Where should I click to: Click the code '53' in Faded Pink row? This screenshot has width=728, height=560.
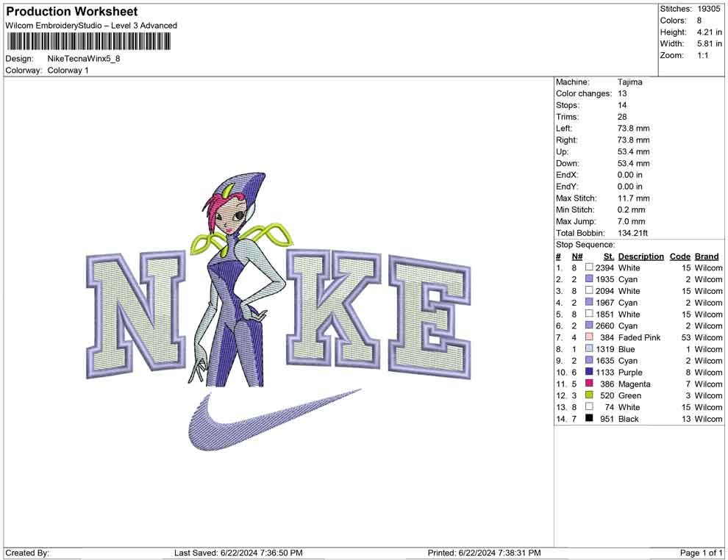click(x=686, y=337)
